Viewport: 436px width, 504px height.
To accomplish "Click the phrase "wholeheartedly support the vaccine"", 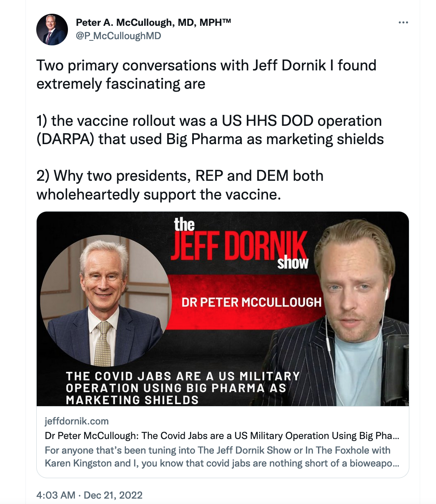I will coord(158,194).
